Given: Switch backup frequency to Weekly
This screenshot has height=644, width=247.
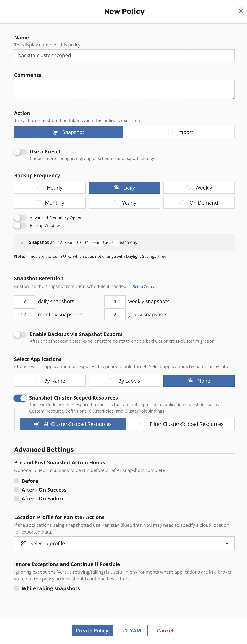Looking at the screenshot, I should (198, 187).
